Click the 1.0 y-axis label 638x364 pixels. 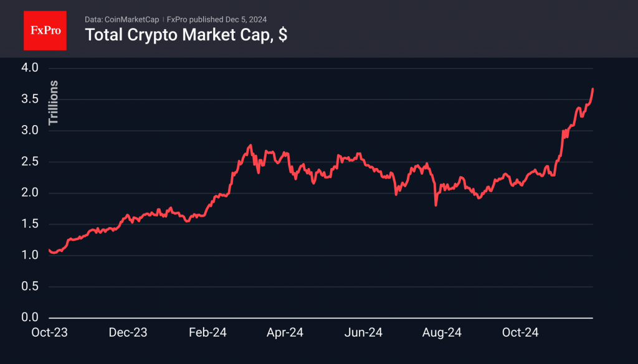pos(31,256)
